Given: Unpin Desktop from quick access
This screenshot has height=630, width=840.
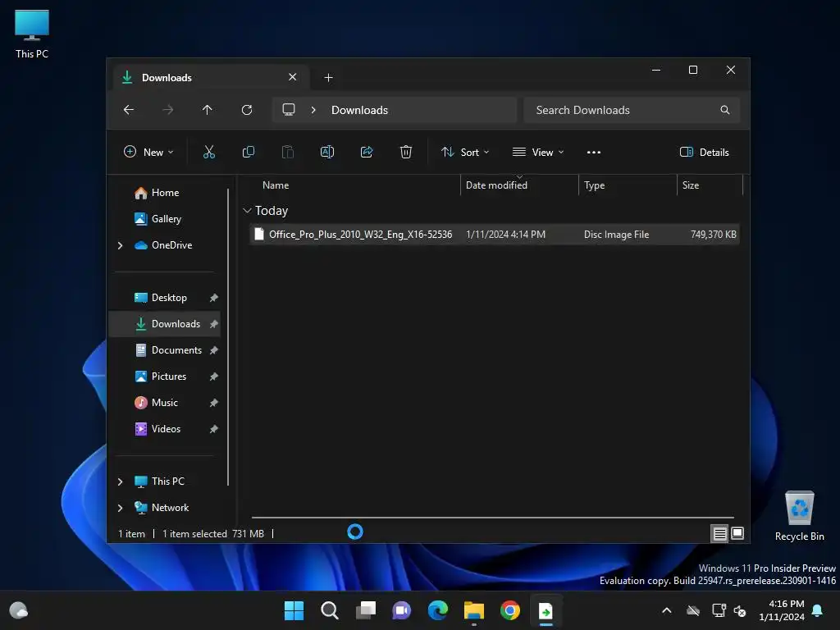Looking at the screenshot, I should click(214, 298).
